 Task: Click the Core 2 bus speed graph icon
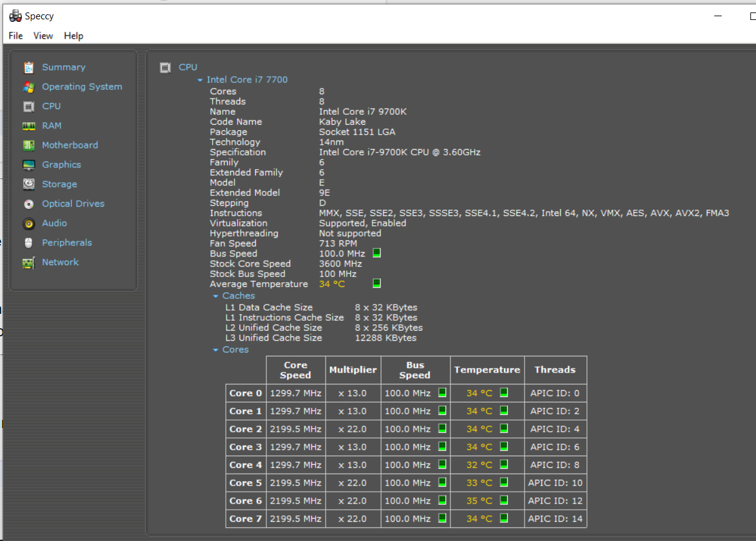tap(442, 429)
